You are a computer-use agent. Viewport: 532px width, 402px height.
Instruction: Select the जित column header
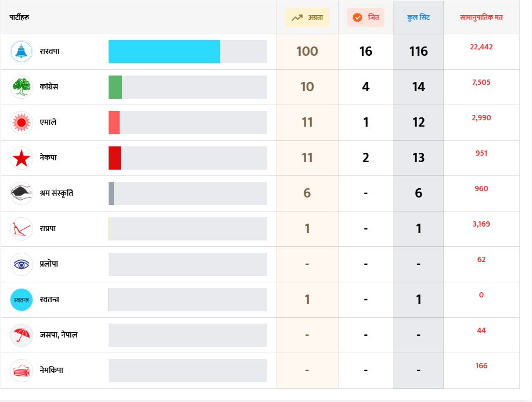tap(366, 17)
